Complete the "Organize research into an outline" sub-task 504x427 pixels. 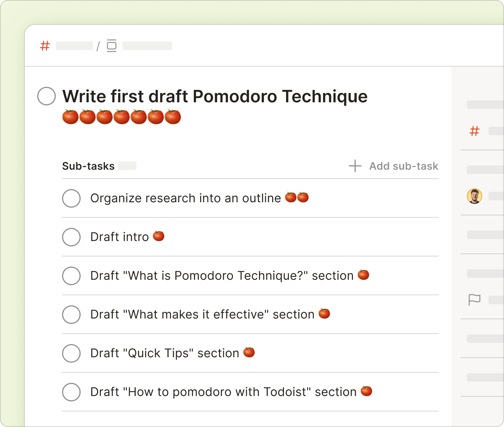71,198
